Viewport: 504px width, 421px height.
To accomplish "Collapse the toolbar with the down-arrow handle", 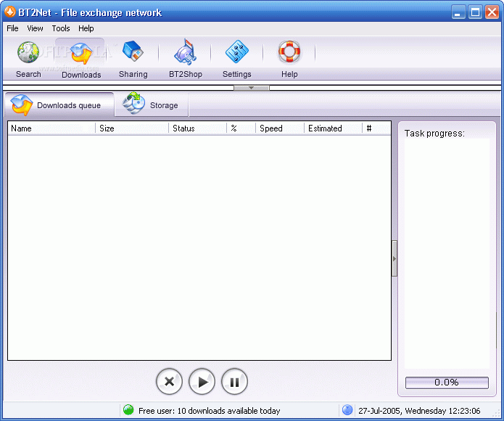I will point(252,88).
